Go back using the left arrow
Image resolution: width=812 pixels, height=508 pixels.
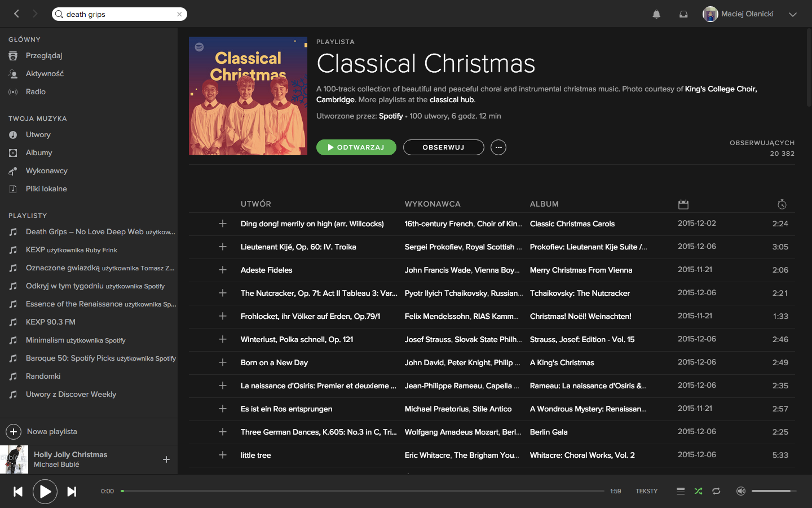click(x=16, y=14)
